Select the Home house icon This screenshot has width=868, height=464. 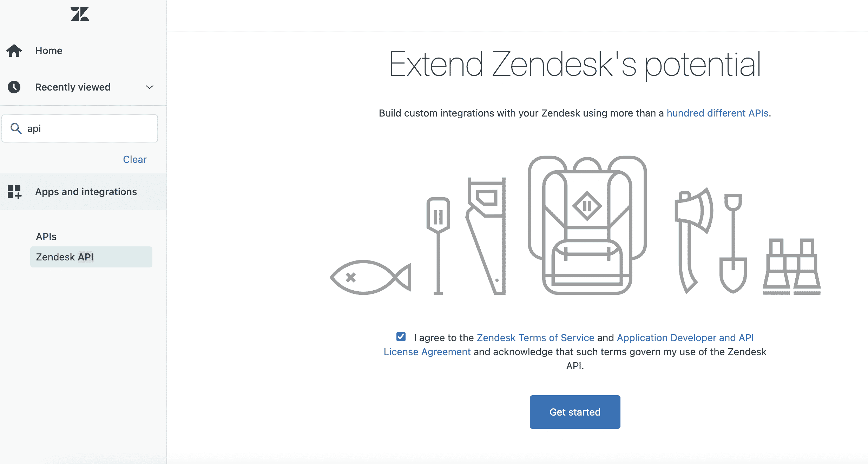coord(14,50)
